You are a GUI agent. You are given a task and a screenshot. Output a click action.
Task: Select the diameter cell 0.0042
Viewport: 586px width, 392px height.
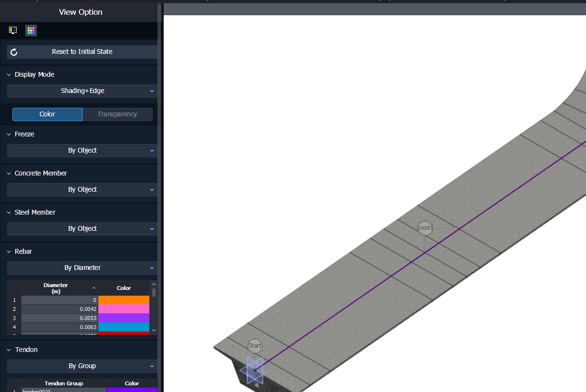[60, 309]
